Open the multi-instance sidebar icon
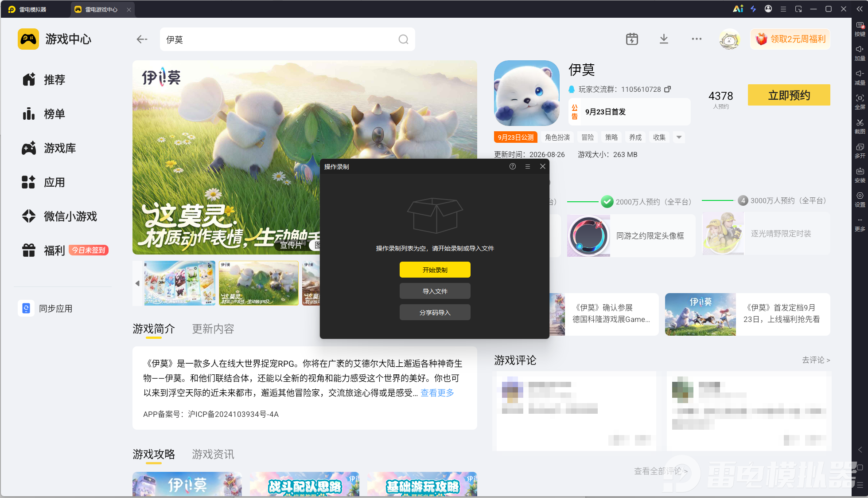The image size is (868, 498). click(860, 150)
